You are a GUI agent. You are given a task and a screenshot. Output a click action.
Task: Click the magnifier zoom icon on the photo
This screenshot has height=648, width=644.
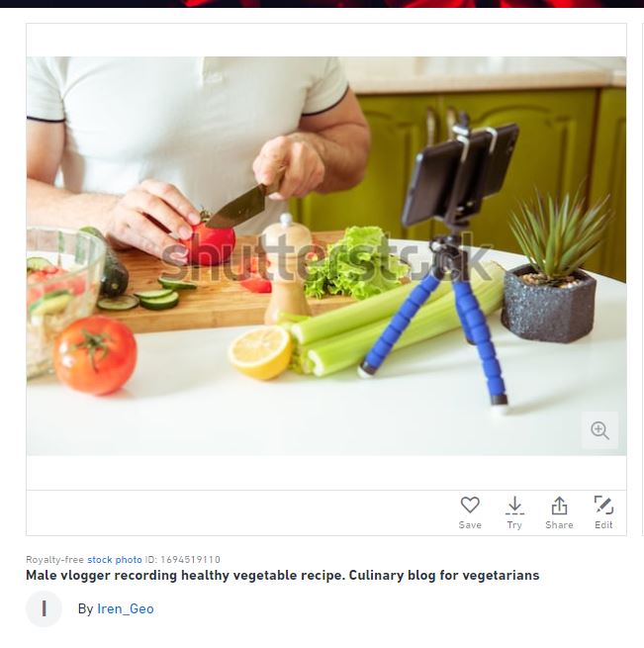[599, 430]
